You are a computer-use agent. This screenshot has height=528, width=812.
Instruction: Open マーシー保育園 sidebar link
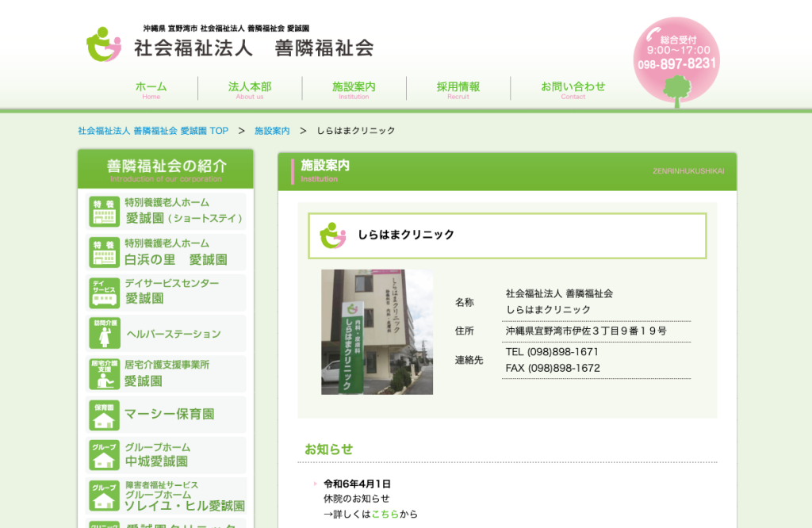166,415
